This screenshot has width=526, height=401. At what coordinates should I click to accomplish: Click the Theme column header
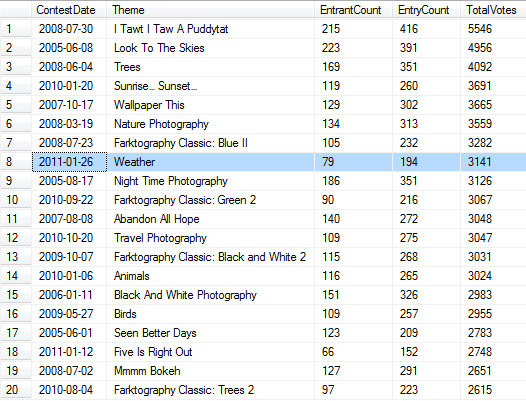[210, 10]
